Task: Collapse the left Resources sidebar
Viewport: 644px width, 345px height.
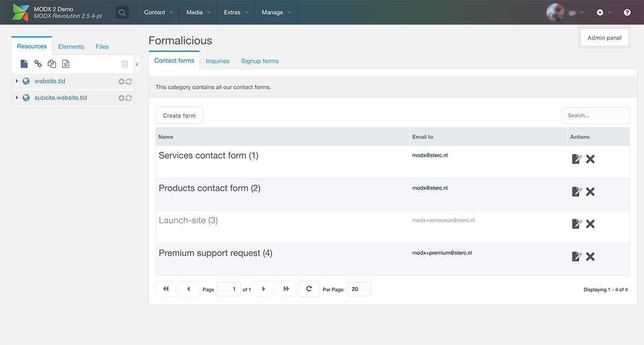Action: pyautogui.click(x=137, y=64)
